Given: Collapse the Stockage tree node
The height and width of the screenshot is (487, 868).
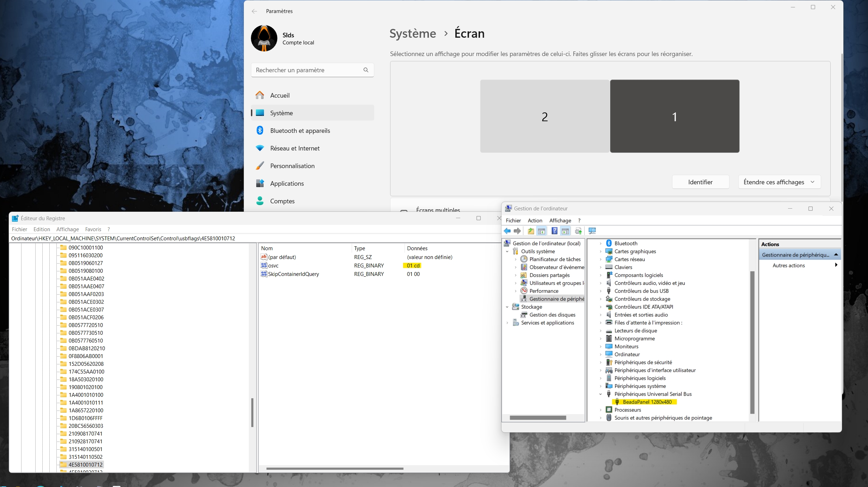Looking at the screenshot, I should click(507, 307).
